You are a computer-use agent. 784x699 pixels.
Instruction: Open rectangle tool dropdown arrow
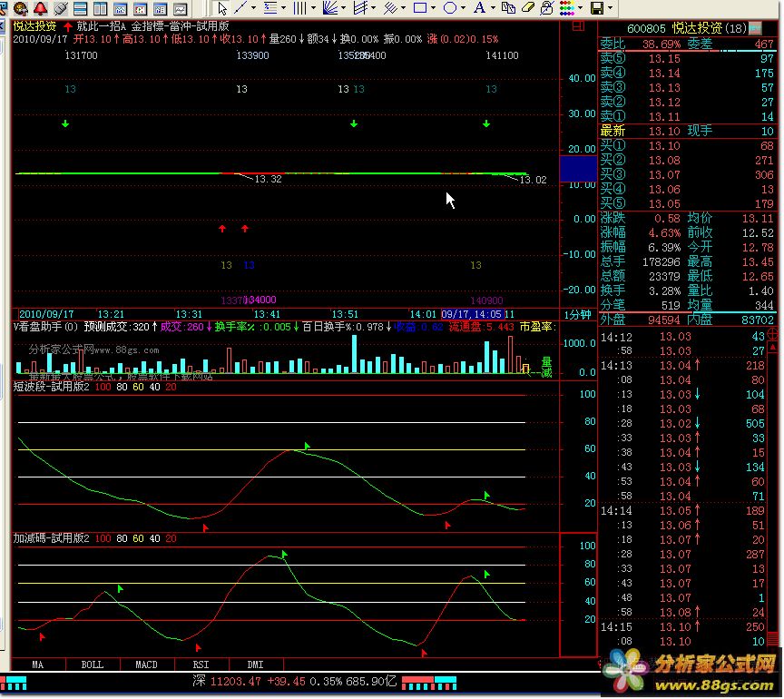(x=433, y=7)
